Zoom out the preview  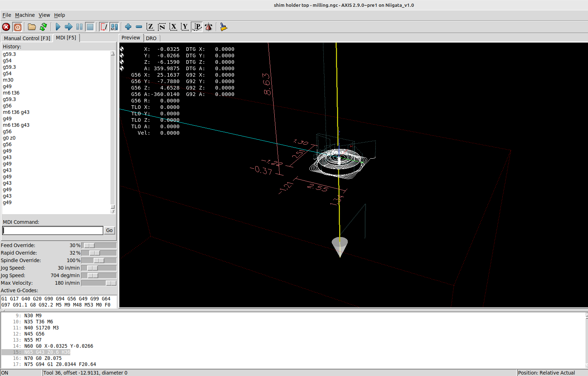[x=139, y=27]
